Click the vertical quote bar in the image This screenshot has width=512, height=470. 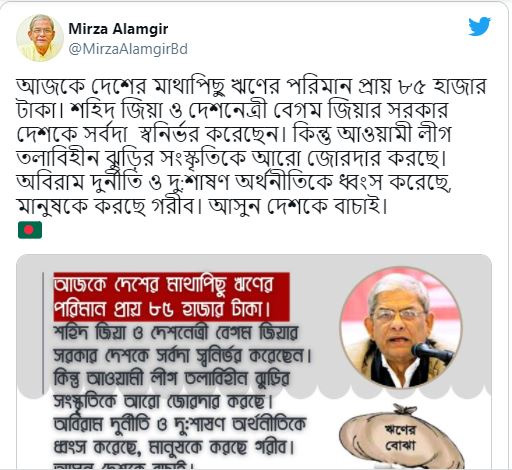(x=43, y=333)
